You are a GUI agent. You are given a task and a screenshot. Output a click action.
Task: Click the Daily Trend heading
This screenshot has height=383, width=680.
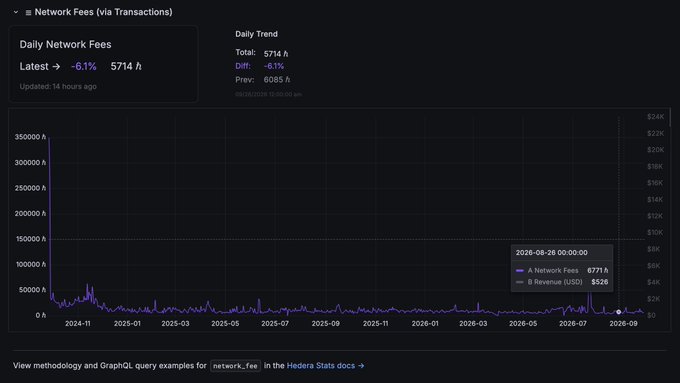click(256, 34)
